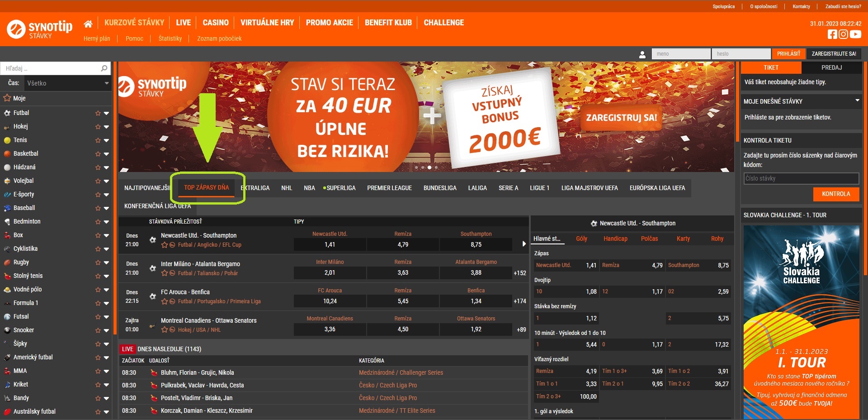Viewport: 868px width, 420px height.
Task: Click the user profile icon by login
Action: click(x=642, y=54)
